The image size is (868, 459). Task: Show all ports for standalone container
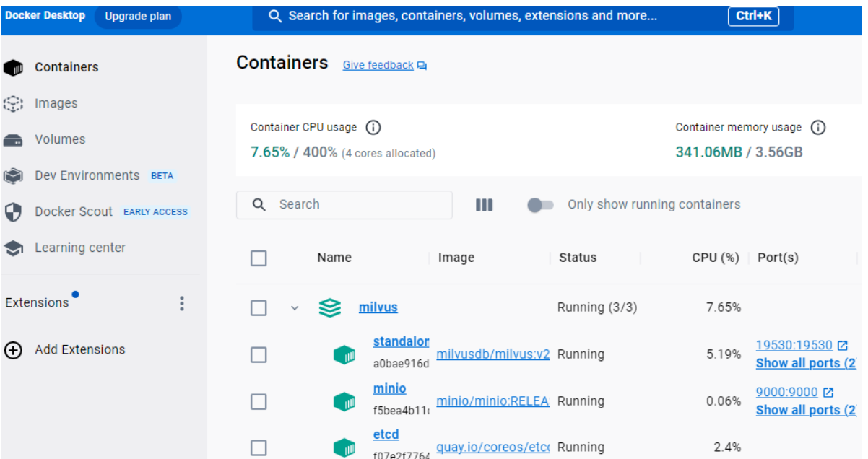pos(805,363)
